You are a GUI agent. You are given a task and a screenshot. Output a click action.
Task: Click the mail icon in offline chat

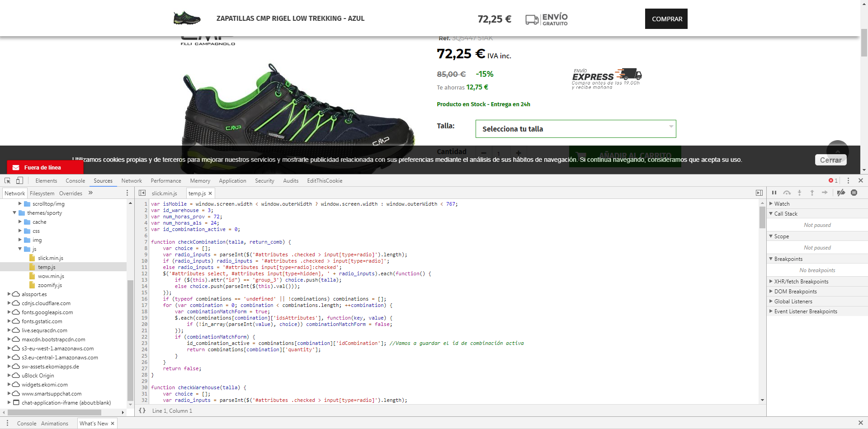(16, 167)
